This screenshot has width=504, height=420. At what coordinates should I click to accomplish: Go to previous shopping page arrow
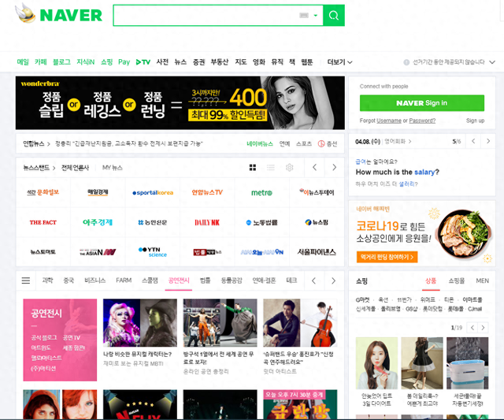(x=472, y=327)
